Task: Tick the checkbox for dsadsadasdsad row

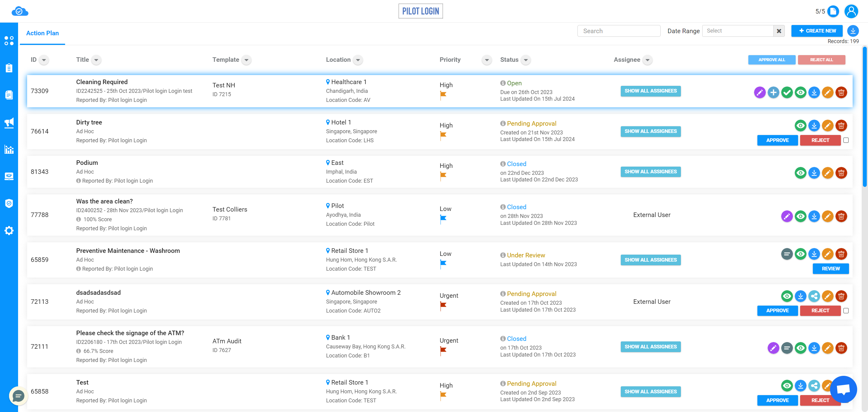Action: point(846,311)
